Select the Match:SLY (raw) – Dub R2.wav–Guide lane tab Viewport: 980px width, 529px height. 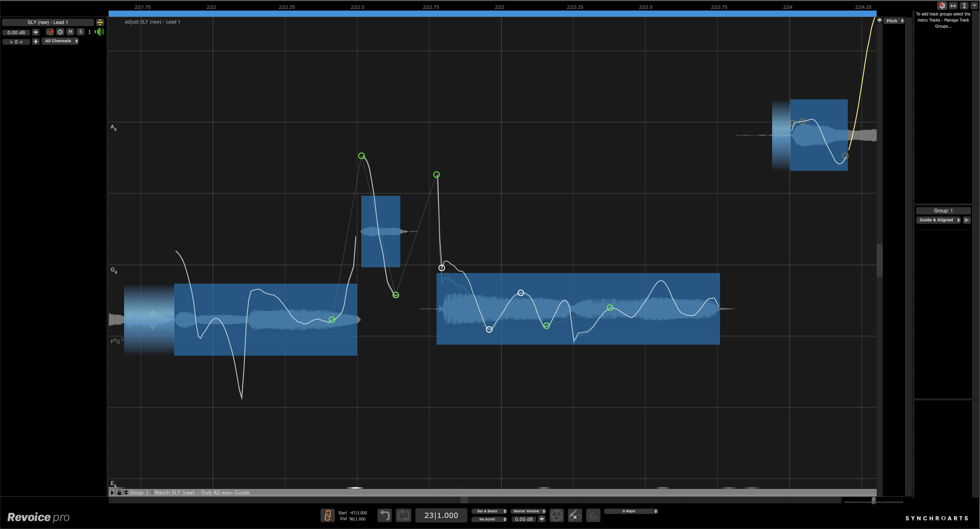click(201, 492)
